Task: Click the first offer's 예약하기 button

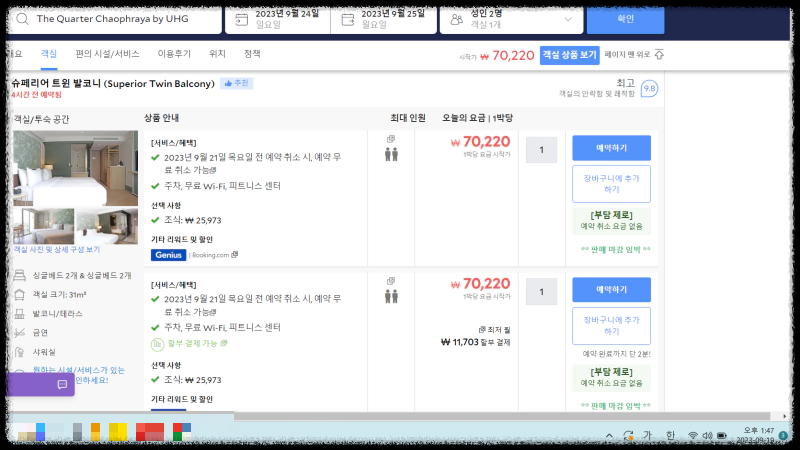Action: pos(611,148)
